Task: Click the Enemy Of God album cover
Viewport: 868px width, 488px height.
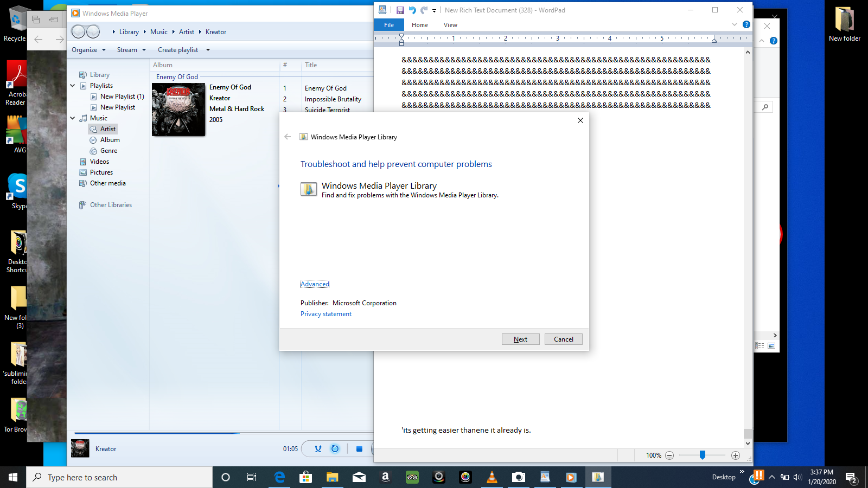Action: click(178, 110)
